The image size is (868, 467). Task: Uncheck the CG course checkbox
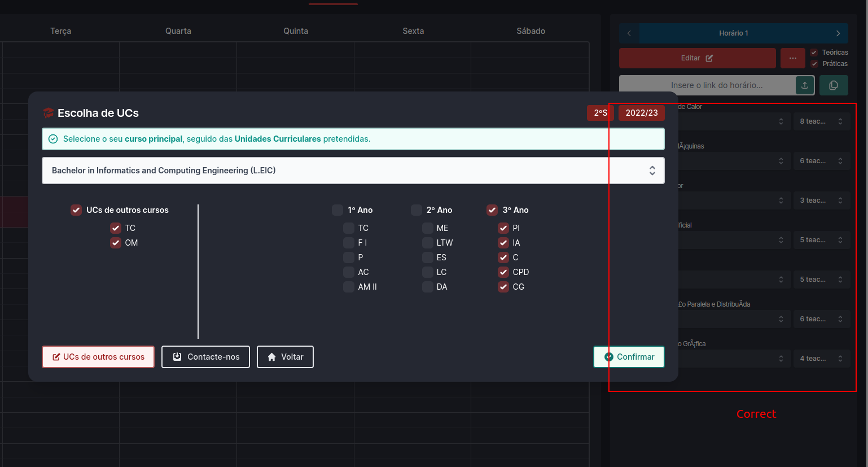(x=503, y=287)
